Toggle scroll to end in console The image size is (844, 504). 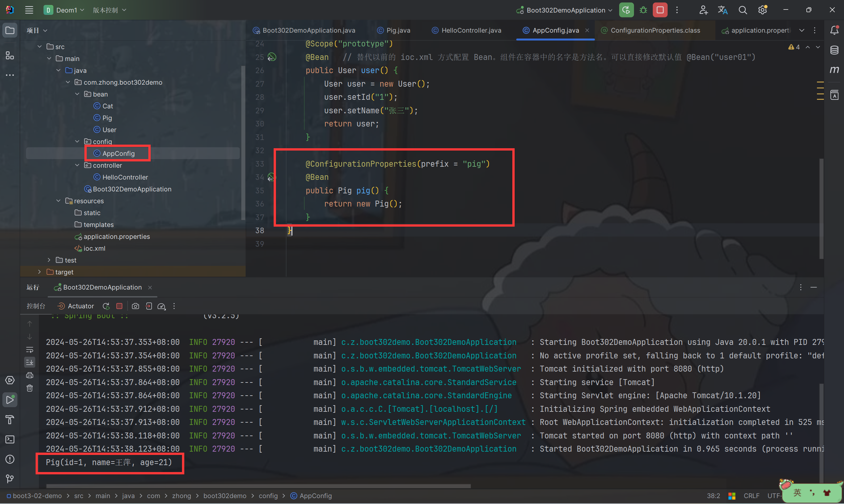pos(30,362)
